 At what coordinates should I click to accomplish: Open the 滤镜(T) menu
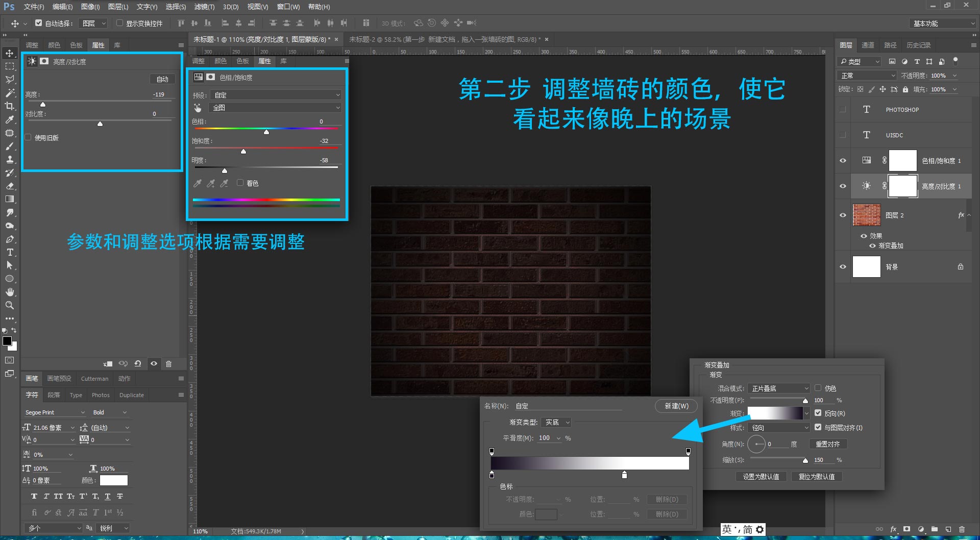click(x=204, y=7)
